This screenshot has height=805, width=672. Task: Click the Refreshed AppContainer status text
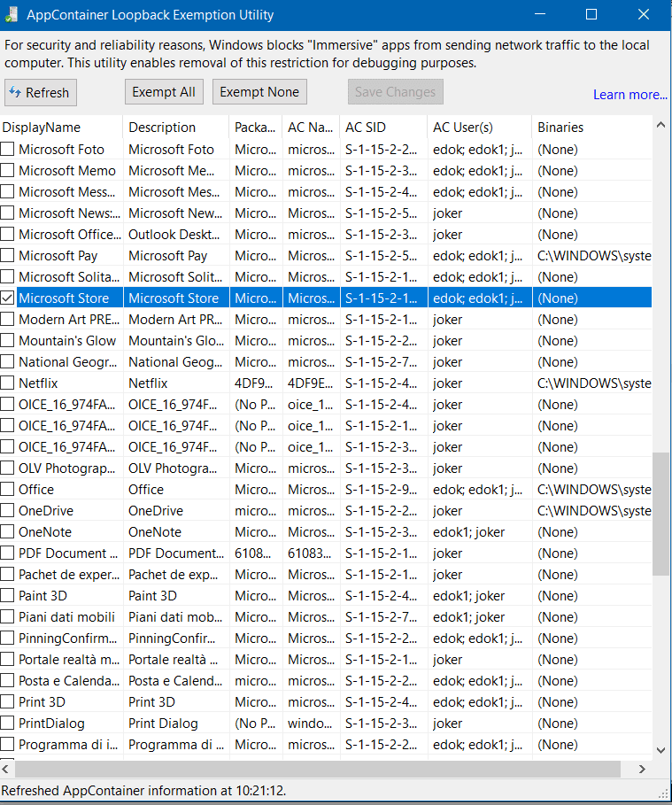click(x=143, y=791)
